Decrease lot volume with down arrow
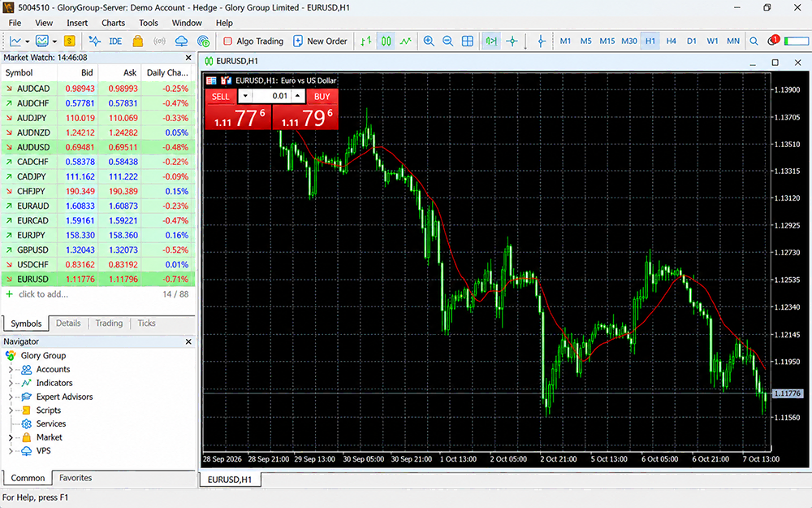 coord(245,97)
